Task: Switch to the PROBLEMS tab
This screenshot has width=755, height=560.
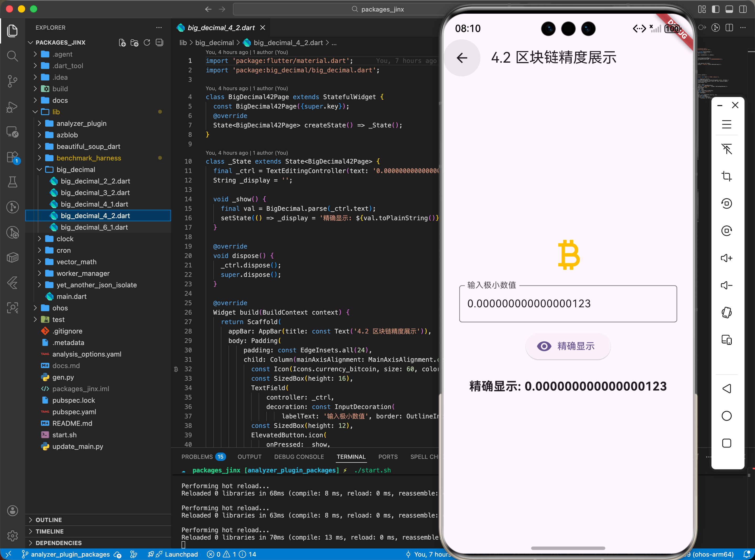Action: click(x=197, y=457)
